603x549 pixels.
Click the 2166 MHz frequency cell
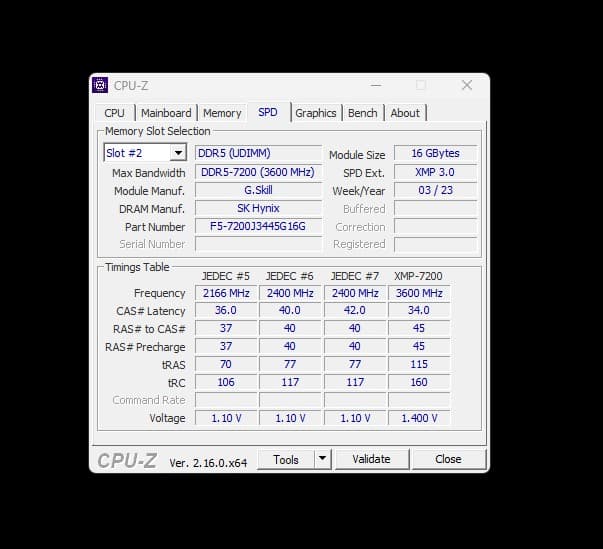226,293
